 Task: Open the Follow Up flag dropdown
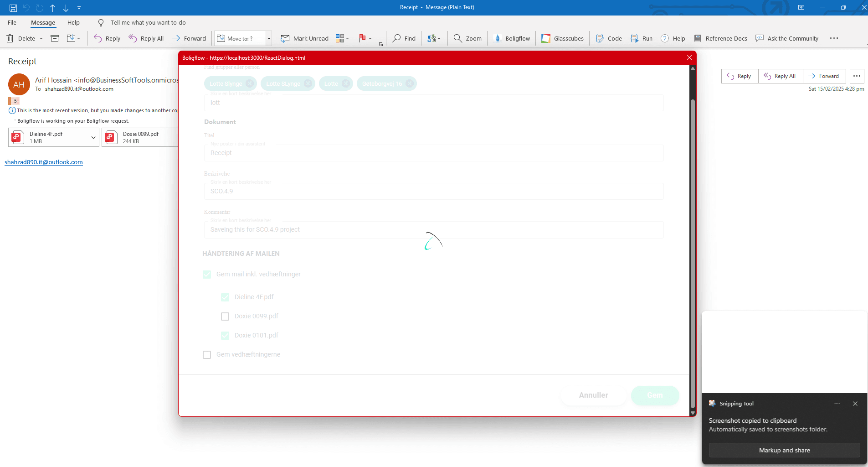pos(365,38)
